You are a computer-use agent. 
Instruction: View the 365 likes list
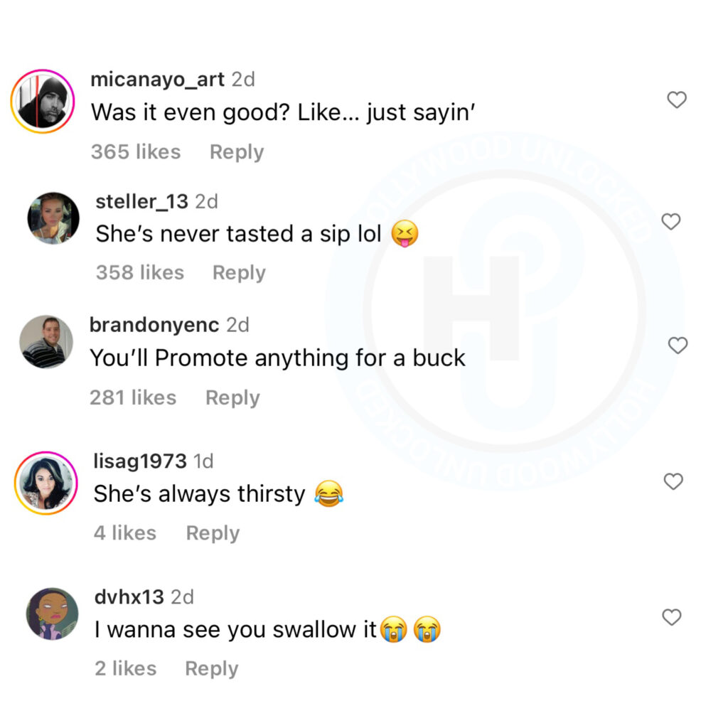pos(136,152)
